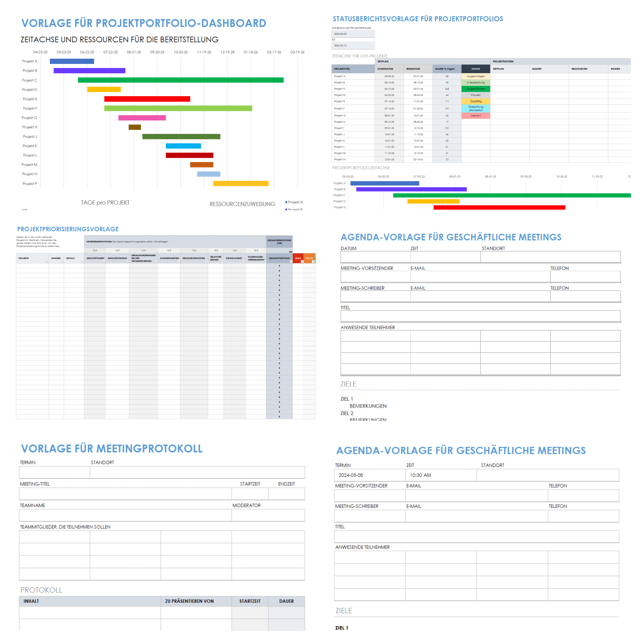Image resolution: width=644 pixels, height=644 pixels.
Task: Click the ZU PRÄSENTIEREN VON column header
Action: pos(196,601)
